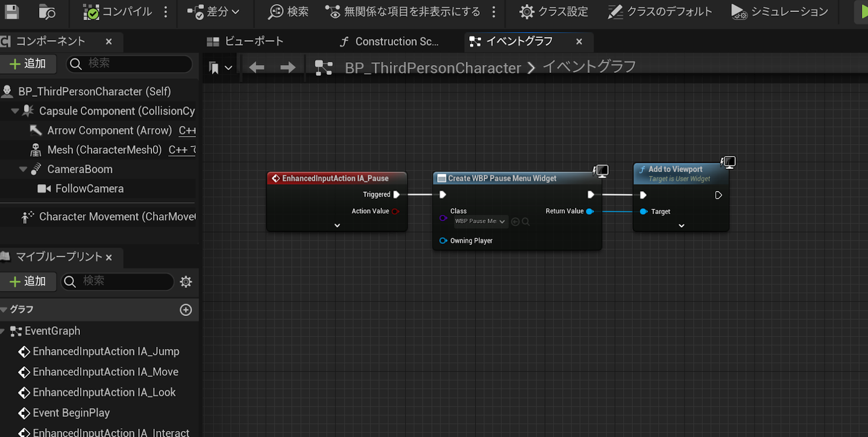
Task: Expand the EnhancedInputAction IA_Pause node pins
Action: point(337,225)
